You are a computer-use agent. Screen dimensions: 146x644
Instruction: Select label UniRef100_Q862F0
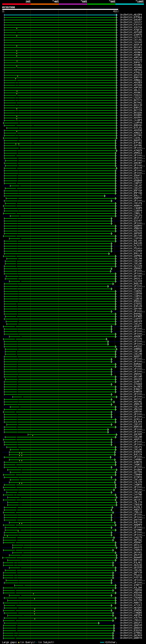point(131,623)
